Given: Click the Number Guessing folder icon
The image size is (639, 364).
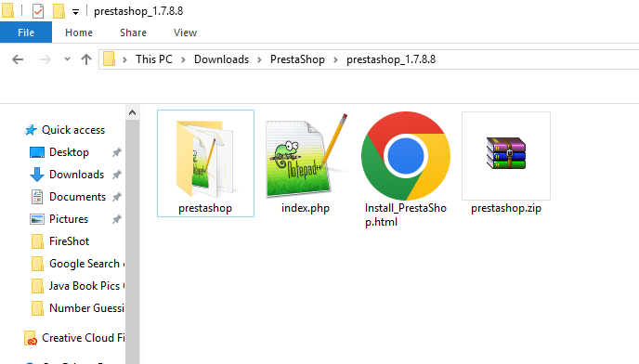Looking at the screenshot, I should tap(37, 308).
